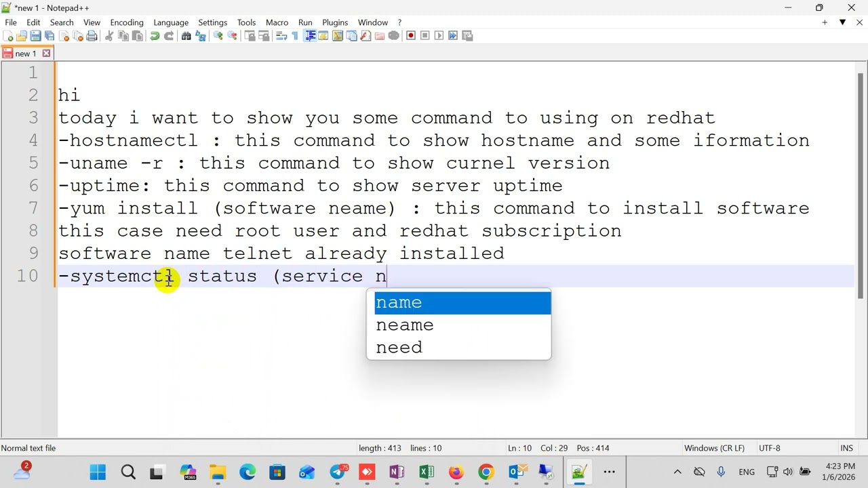Click the Save All toolbar icon

point(50,36)
